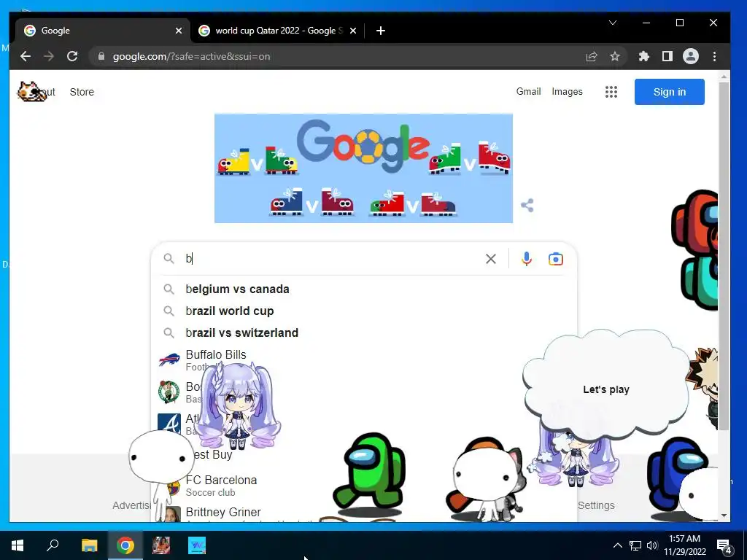Reload the page with the refresh icon
This screenshot has width=747, height=560.
72,56
